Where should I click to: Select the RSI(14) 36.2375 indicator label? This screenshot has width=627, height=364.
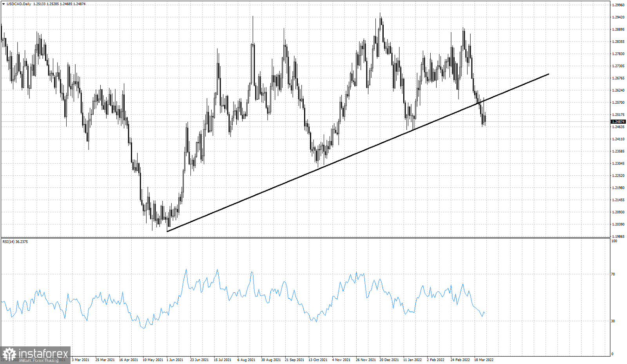coord(15,241)
